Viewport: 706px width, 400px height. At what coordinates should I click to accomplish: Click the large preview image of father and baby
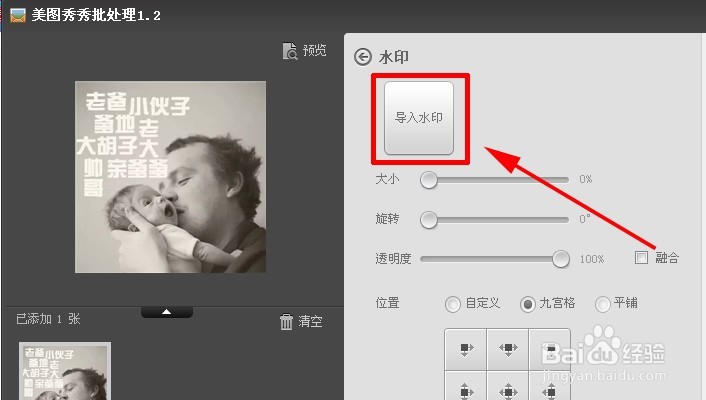tap(170, 177)
